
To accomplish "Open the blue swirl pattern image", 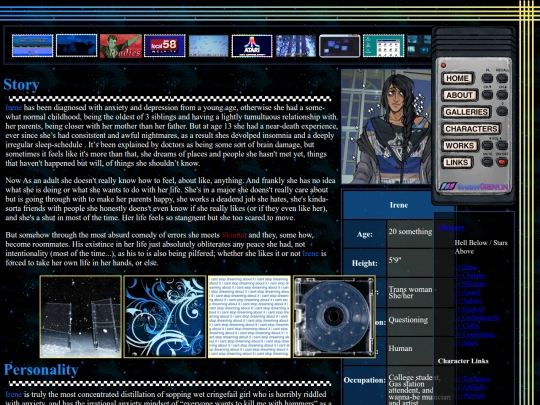I will pos(165,316).
